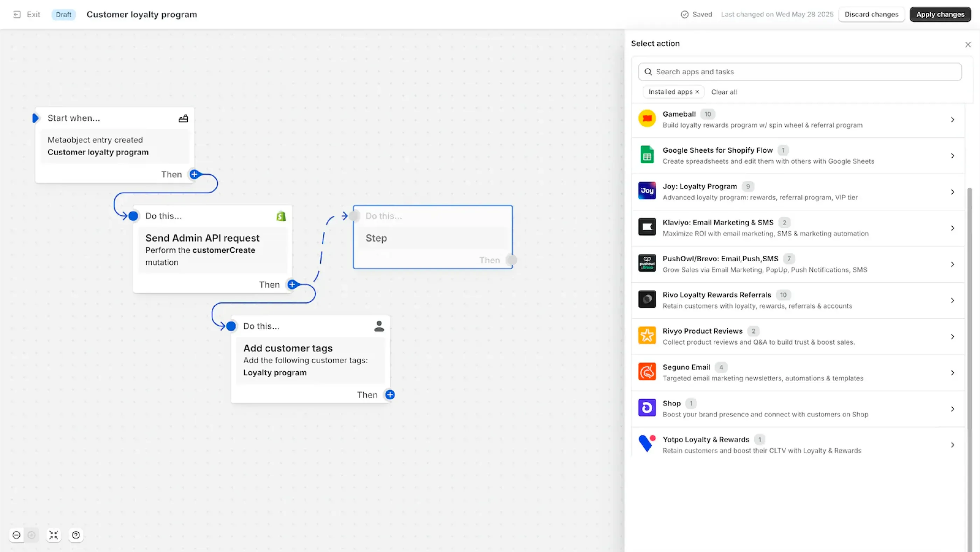Image resolution: width=980 pixels, height=552 pixels.
Task: Expand the PushOwl/Brevo app entry
Action: [953, 264]
